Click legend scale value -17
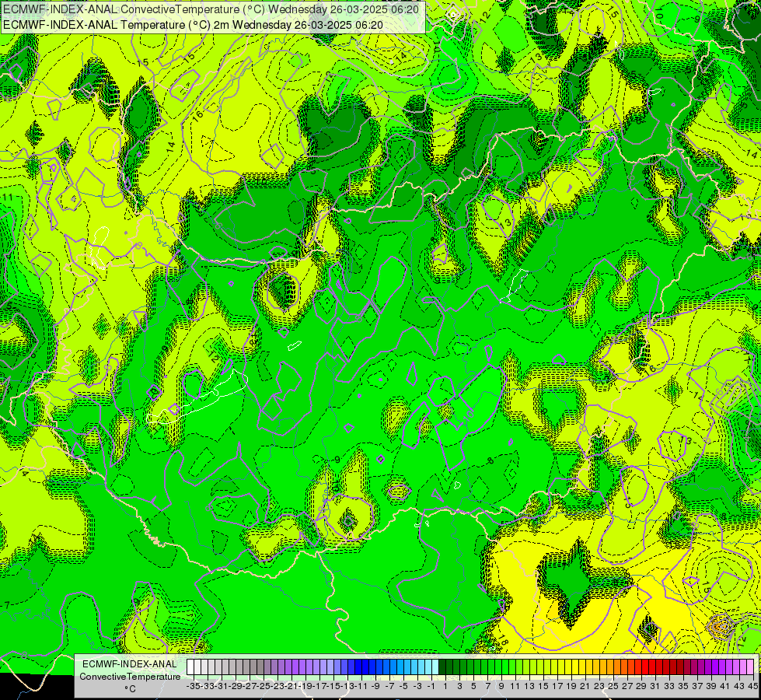 [x=319, y=686]
